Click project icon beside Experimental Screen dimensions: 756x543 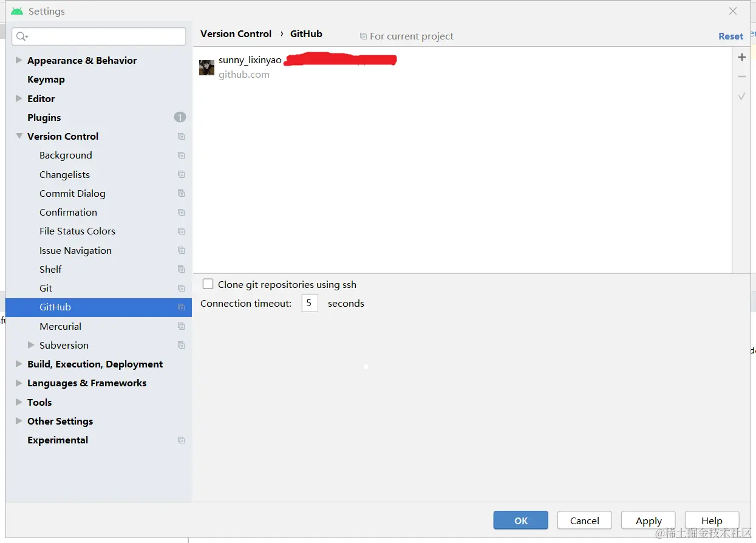point(181,440)
